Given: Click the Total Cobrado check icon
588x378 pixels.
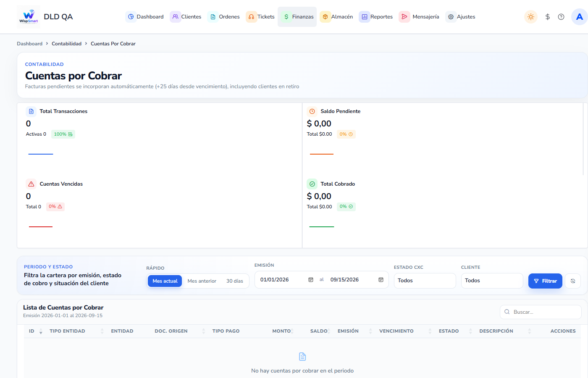Looking at the screenshot, I should pos(312,184).
